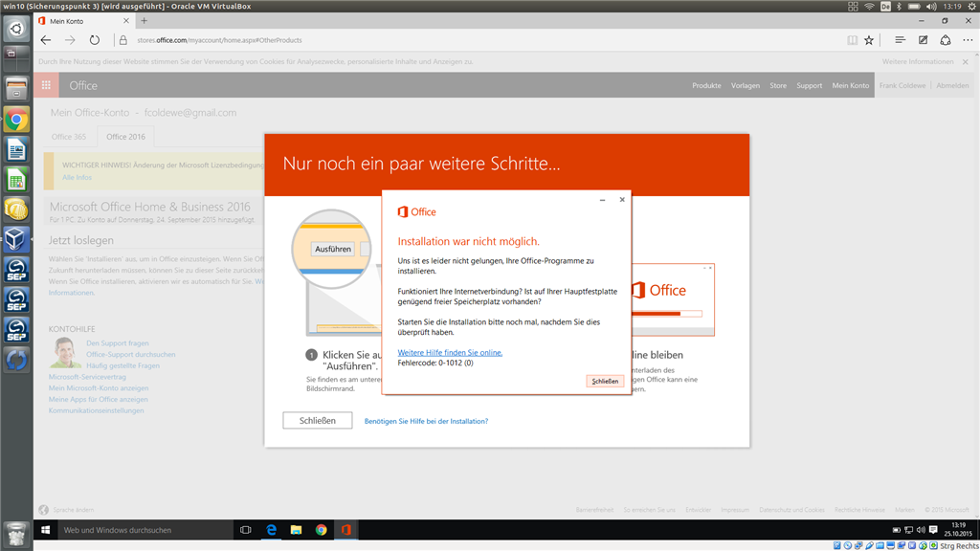Open the Frank Coldewe account name
The height and width of the screenshot is (551, 980).
point(902,85)
